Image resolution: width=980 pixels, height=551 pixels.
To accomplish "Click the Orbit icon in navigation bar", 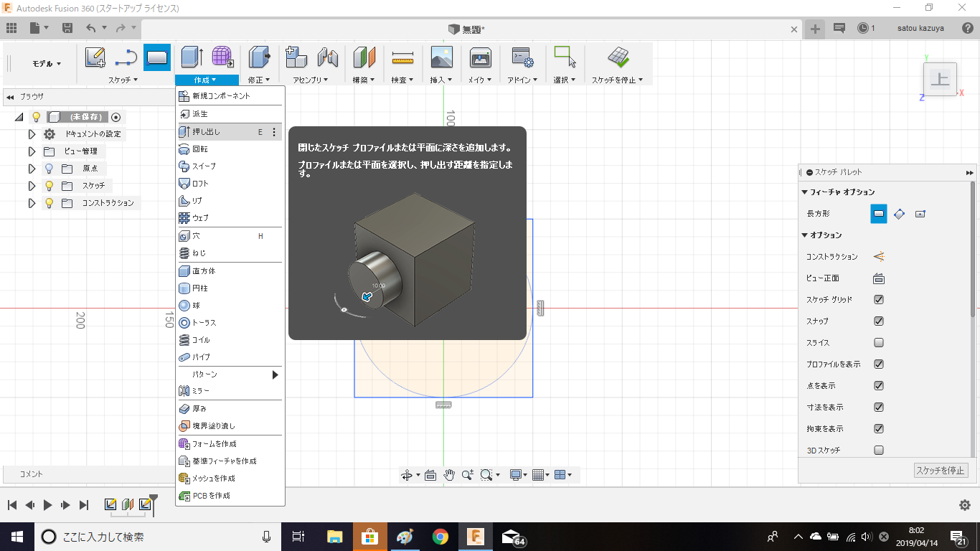I will [x=407, y=475].
